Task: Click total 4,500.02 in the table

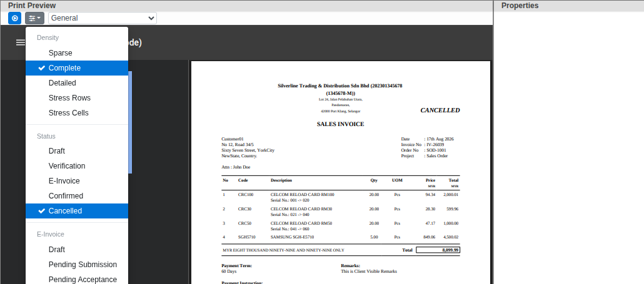Action: [451, 237]
